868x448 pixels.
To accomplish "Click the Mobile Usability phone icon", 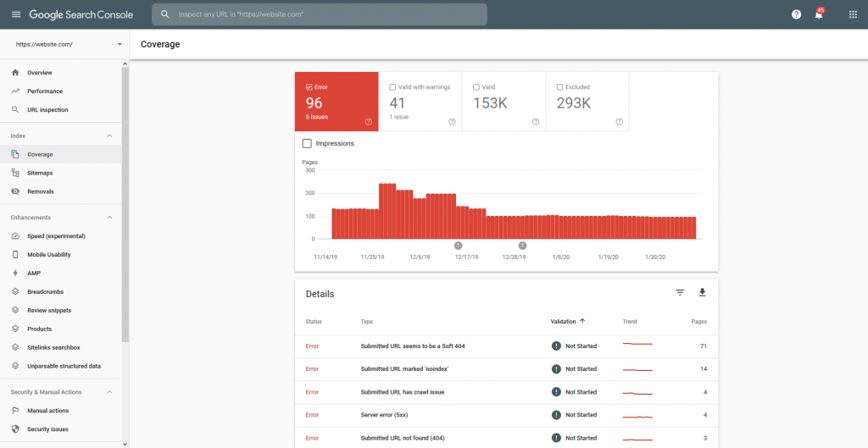I will point(15,254).
